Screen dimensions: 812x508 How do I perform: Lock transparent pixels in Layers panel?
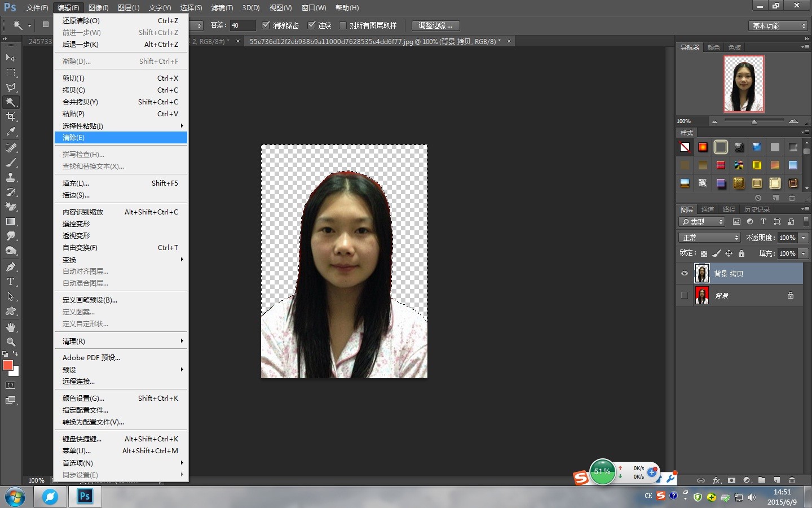pos(704,253)
